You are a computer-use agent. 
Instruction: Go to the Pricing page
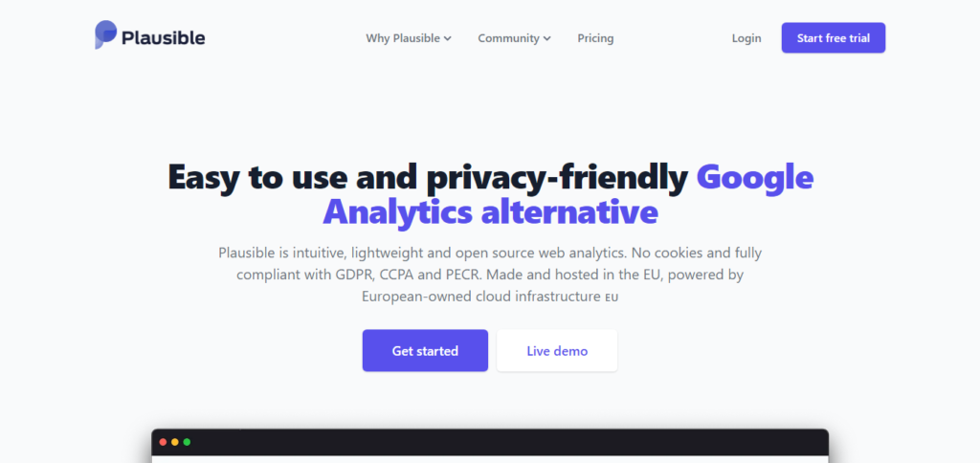pos(595,38)
